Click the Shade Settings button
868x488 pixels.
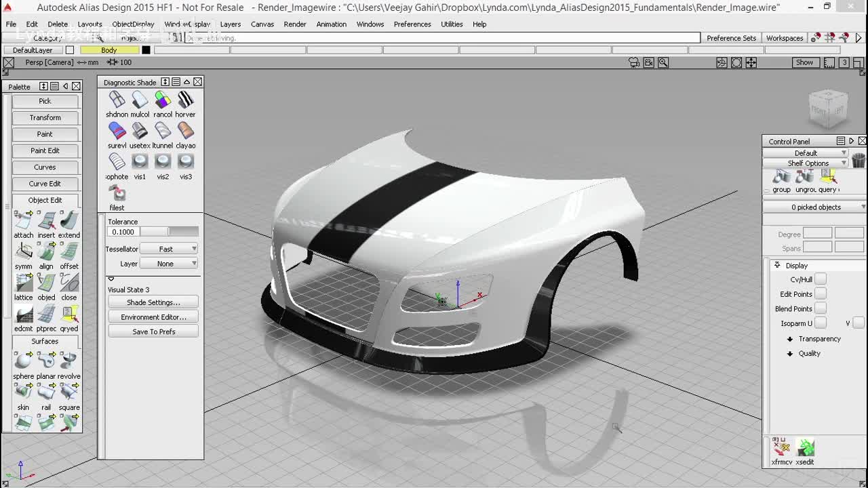(153, 302)
